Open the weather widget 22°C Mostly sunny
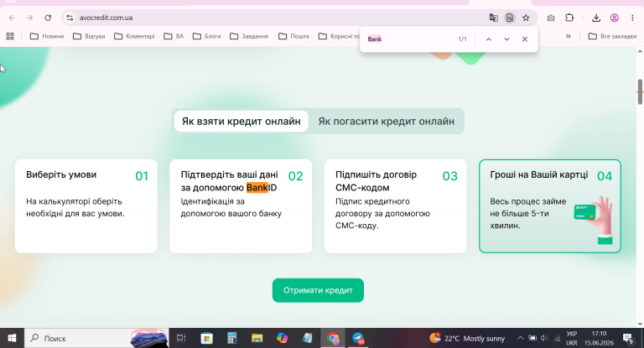This screenshot has height=348, width=644. pyautogui.click(x=467, y=338)
